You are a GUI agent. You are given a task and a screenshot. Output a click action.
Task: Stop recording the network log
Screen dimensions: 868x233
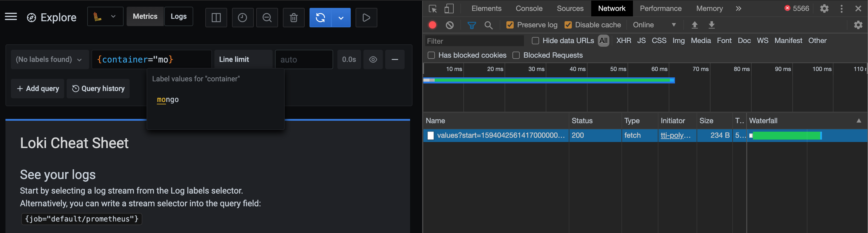432,25
